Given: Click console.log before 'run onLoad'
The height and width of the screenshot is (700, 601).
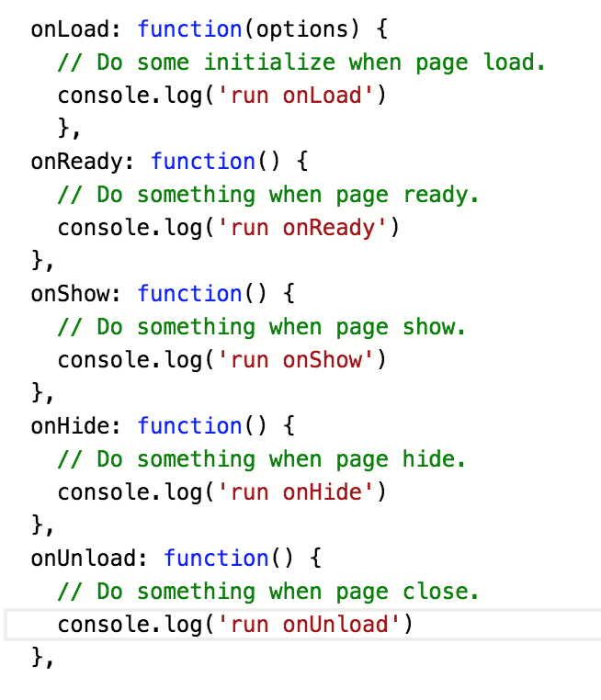Looking at the screenshot, I should coord(130,96).
